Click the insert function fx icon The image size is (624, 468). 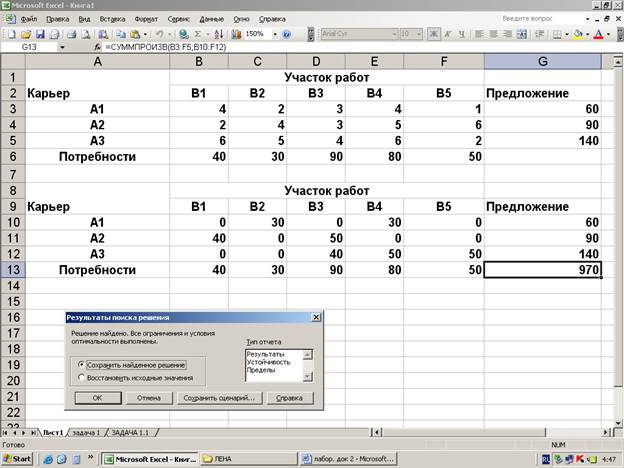click(x=98, y=47)
